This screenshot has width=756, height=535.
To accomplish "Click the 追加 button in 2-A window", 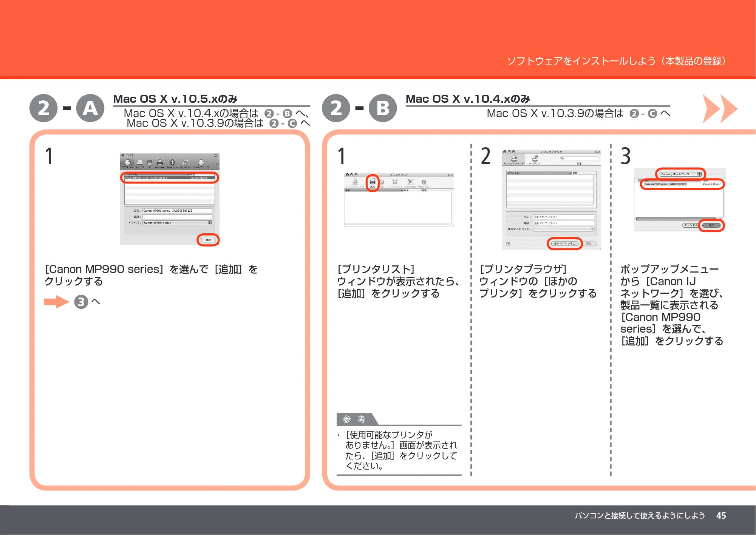I will point(208,240).
